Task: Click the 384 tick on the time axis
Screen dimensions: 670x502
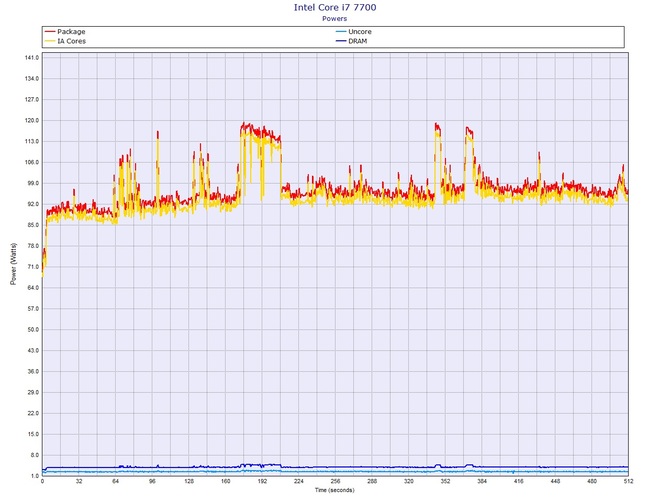Action: (482, 481)
